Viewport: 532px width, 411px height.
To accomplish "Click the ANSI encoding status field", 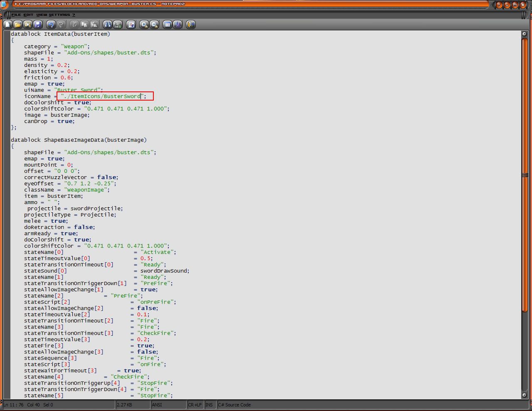I will pyautogui.click(x=168, y=405).
